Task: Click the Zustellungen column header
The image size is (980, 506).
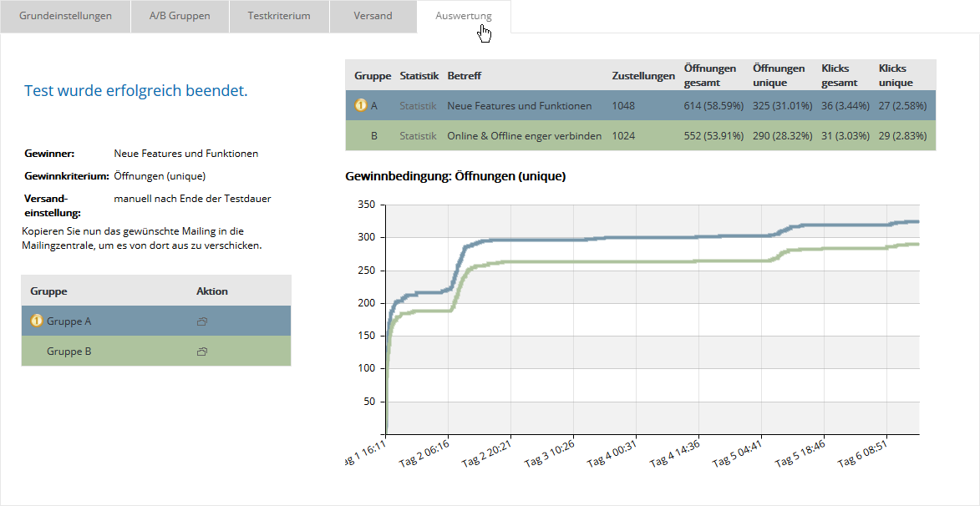Action: click(643, 76)
